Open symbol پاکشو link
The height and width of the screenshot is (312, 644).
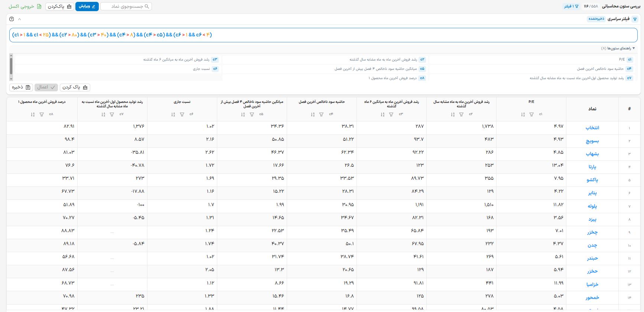(592, 180)
